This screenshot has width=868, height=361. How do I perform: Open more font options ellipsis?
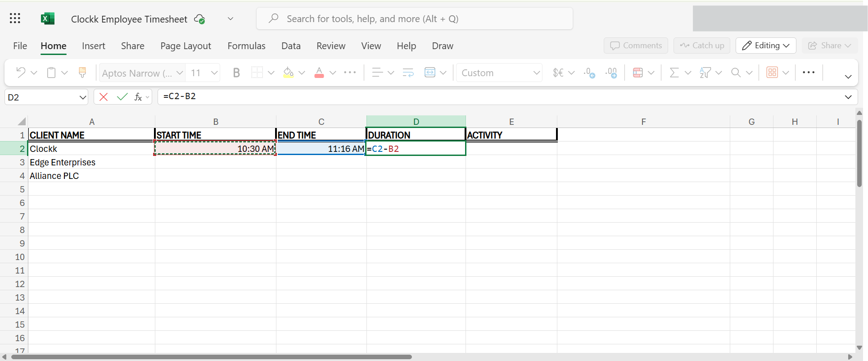tap(350, 73)
